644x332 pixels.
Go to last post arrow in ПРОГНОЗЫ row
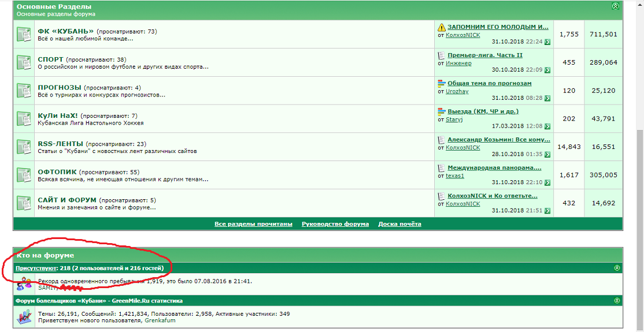click(547, 98)
